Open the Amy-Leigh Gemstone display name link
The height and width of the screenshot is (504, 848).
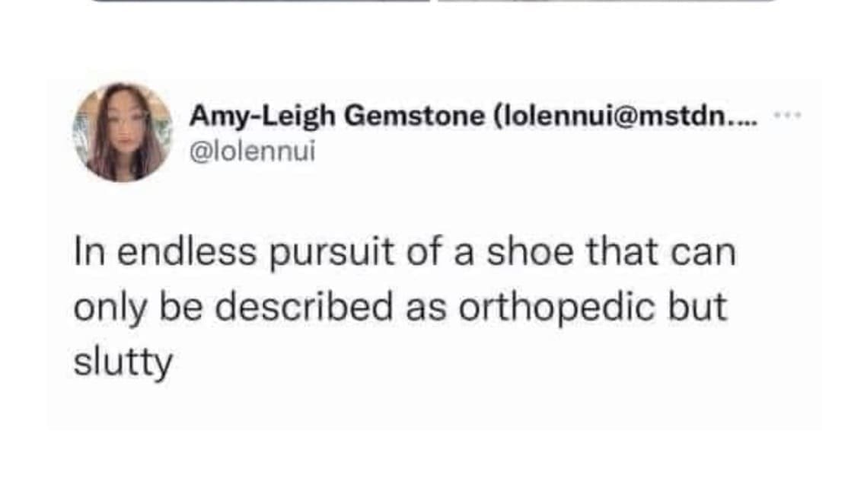(336, 116)
